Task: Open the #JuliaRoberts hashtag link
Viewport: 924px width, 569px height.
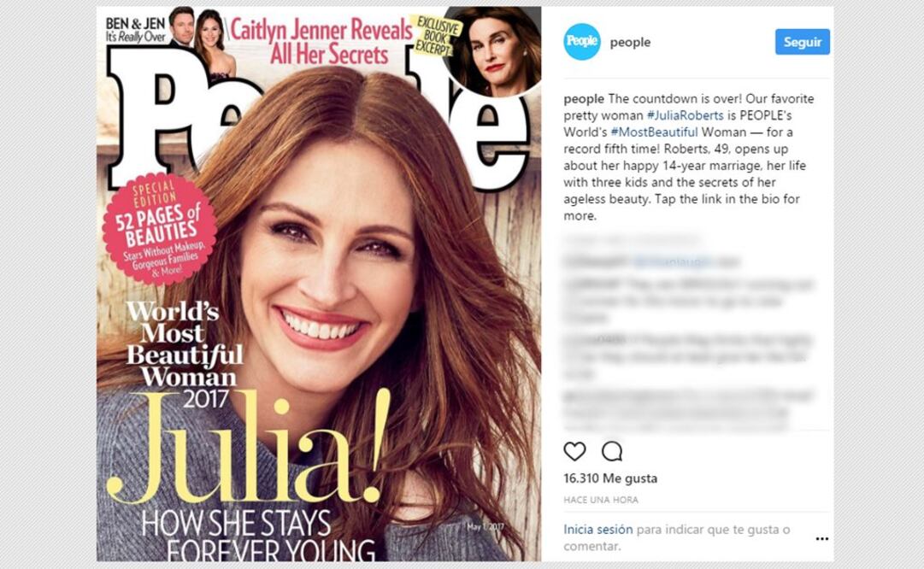Action: tap(685, 115)
